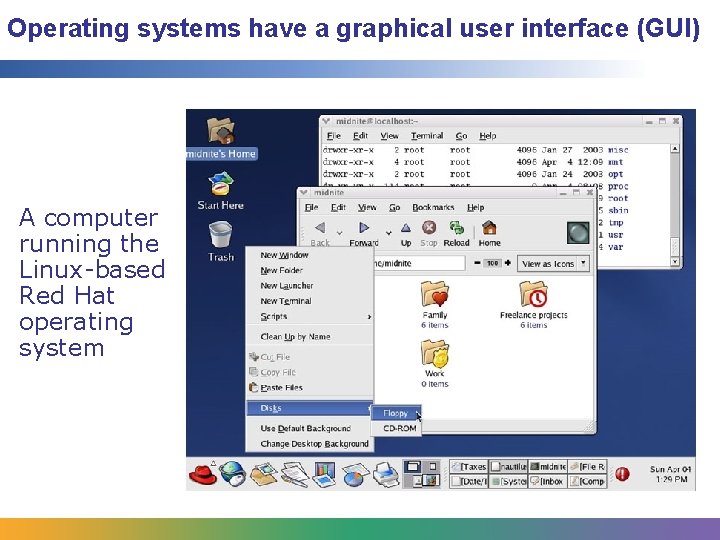This screenshot has width=720, height=540.
Task: Switch to [Date/T taskbar window button
Action: pyautogui.click(x=469, y=481)
